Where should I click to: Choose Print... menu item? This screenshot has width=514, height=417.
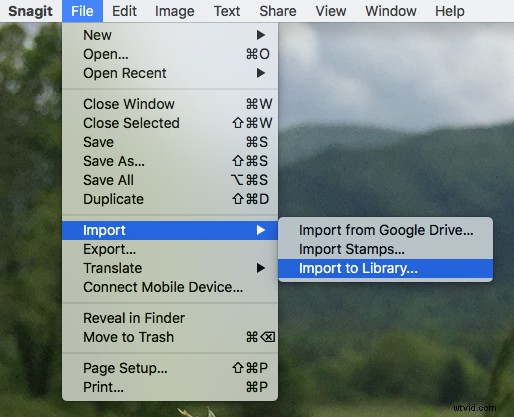(x=170, y=387)
